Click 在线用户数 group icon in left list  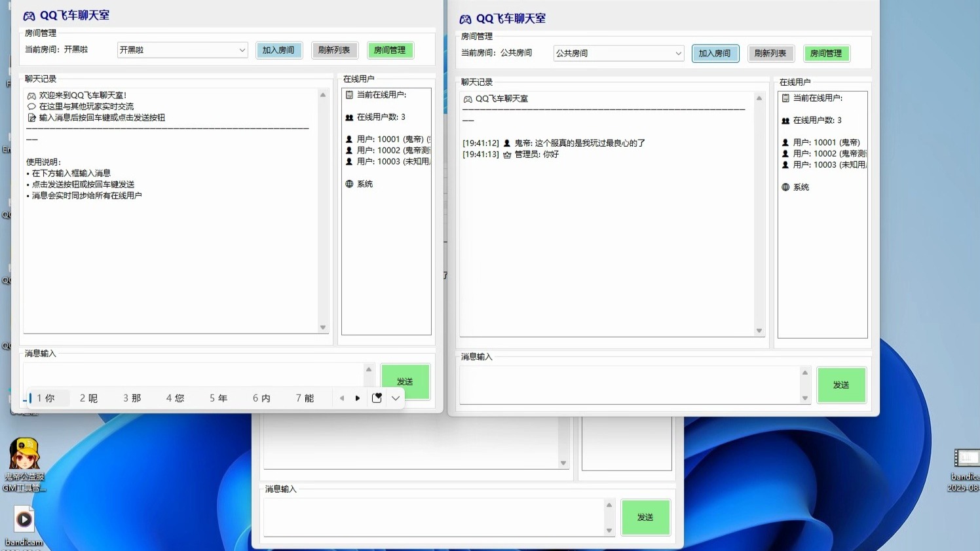[349, 117]
